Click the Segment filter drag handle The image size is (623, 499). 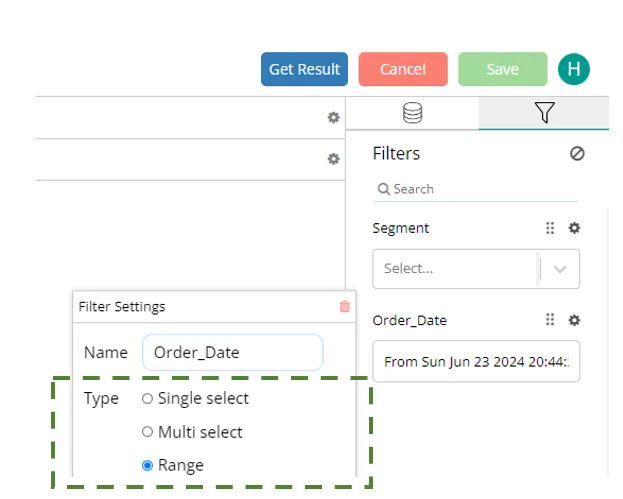(x=550, y=228)
